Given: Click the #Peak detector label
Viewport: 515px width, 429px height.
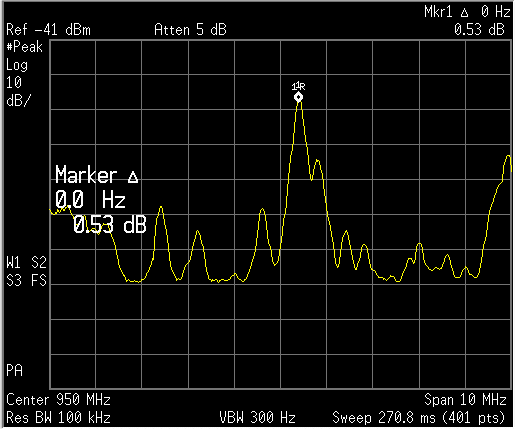Looking at the screenshot, I should [x=25, y=47].
